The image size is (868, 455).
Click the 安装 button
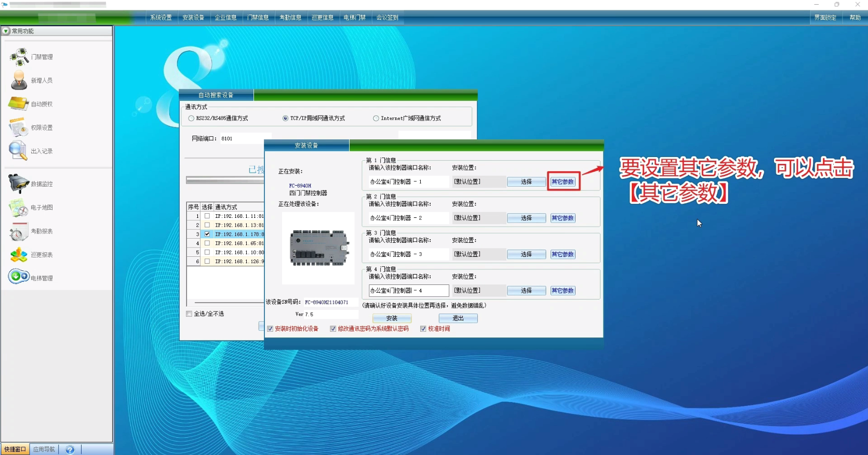coord(392,318)
